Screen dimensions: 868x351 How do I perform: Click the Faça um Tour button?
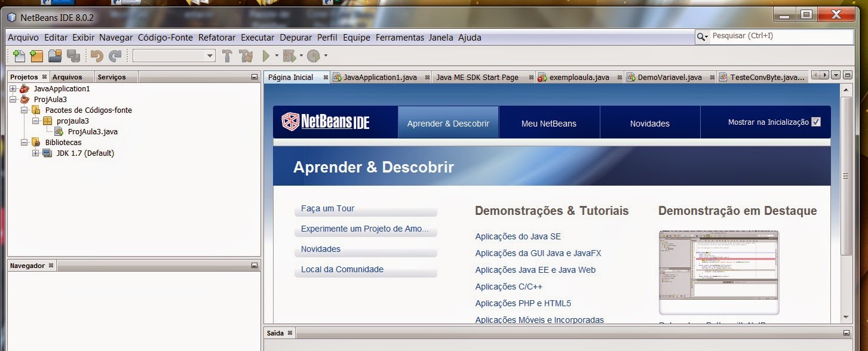366,209
